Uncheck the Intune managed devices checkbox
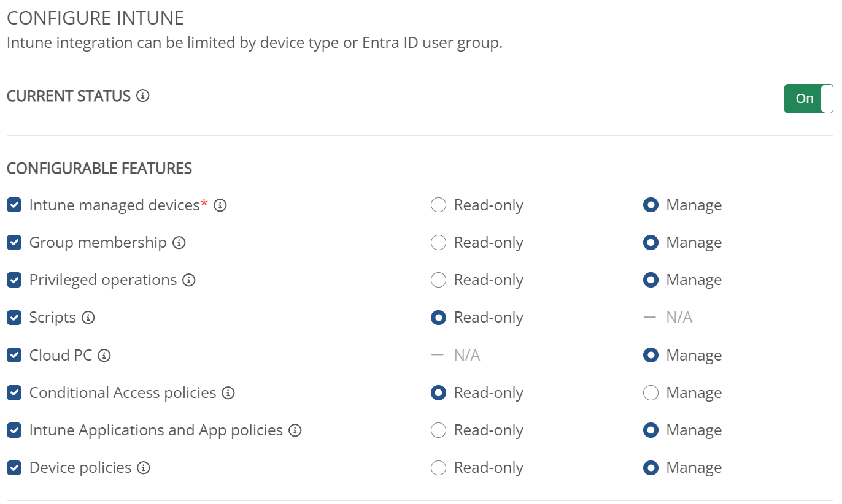The width and height of the screenshot is (842, 504). click(x=14, y=205)
